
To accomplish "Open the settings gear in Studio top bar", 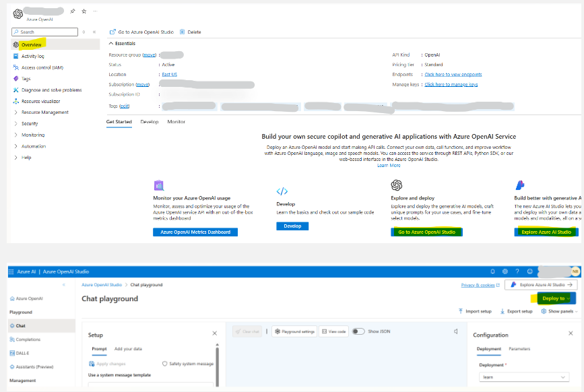I will coord(505,271).
